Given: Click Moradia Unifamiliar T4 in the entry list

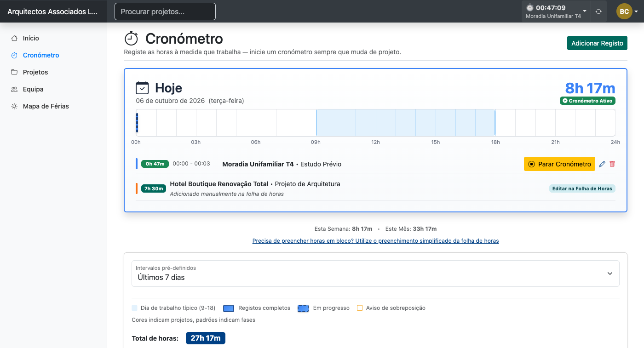Looking at the screenshot, I should click(x=258, y=164).
